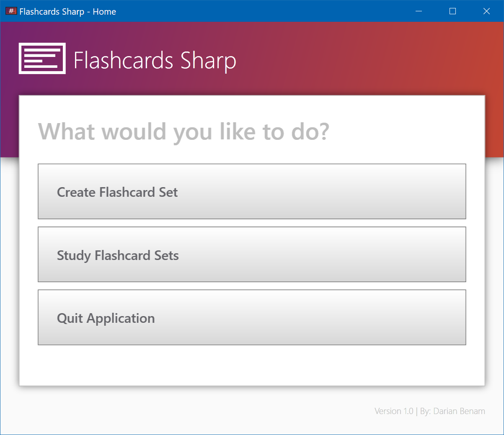Maximize the Flashcards Sharp window

pos(452,11)
